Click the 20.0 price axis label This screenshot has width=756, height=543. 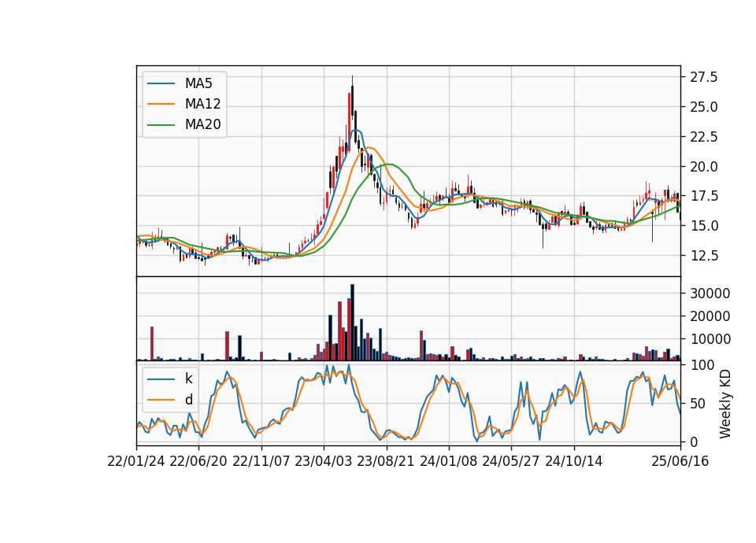(x=703, y=167)
